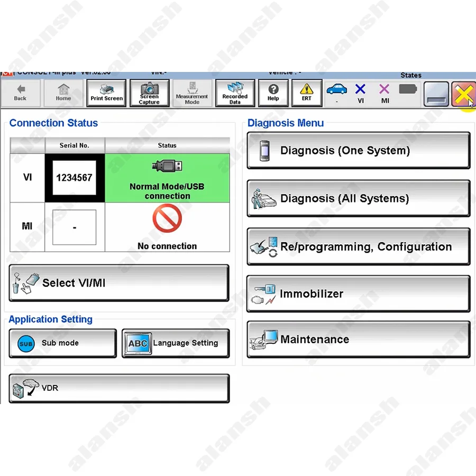Click the 'Connection Status' heading
The image size is (476, 476).
(54, 123)
